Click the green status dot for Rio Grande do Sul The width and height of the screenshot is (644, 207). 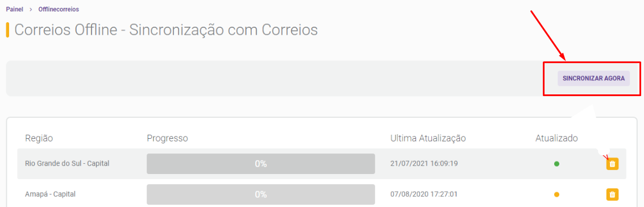click(x=556, y=164)
